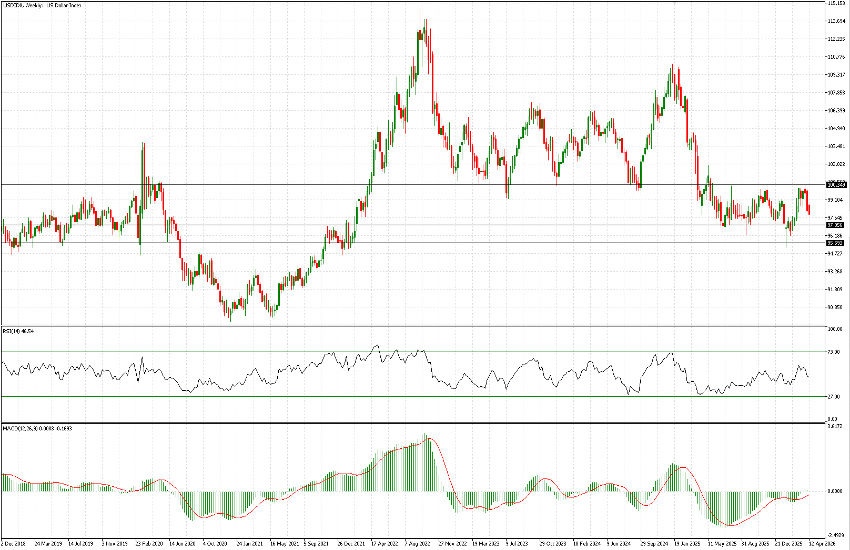Select the green lower level line in RSI pane
This screenshot has height=550, width=850.
(400, 396)
